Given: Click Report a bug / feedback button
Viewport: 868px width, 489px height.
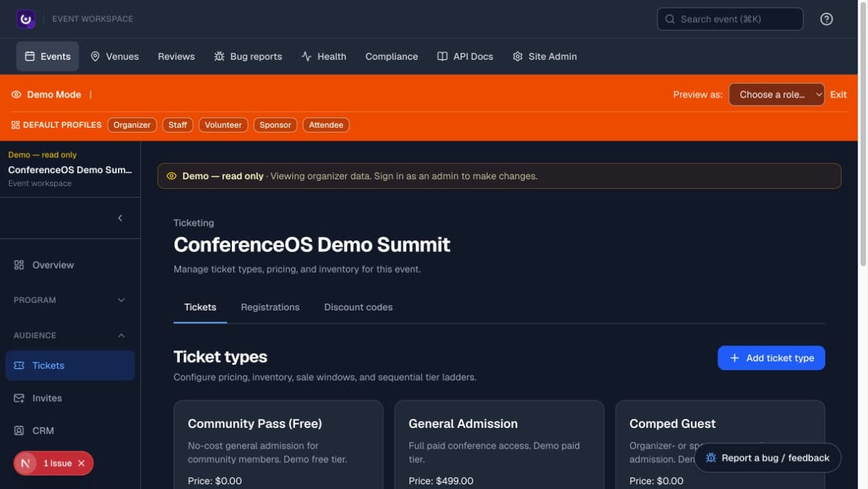Looking at the screenshot, I should 768,458.
